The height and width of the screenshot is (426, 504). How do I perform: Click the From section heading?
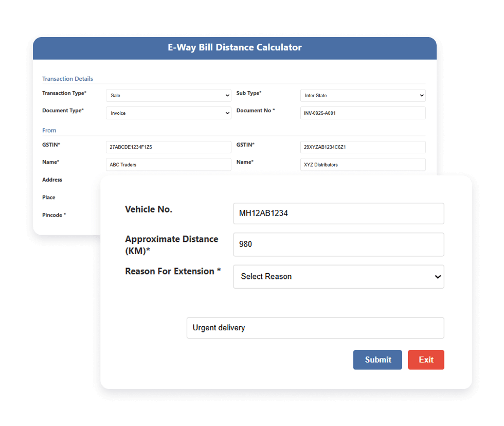point(49,131)
